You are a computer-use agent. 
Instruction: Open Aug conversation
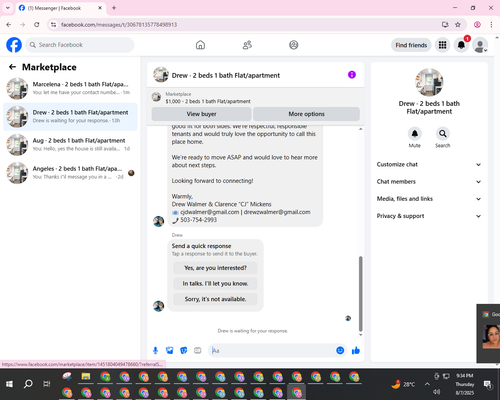tap(70, 145)
